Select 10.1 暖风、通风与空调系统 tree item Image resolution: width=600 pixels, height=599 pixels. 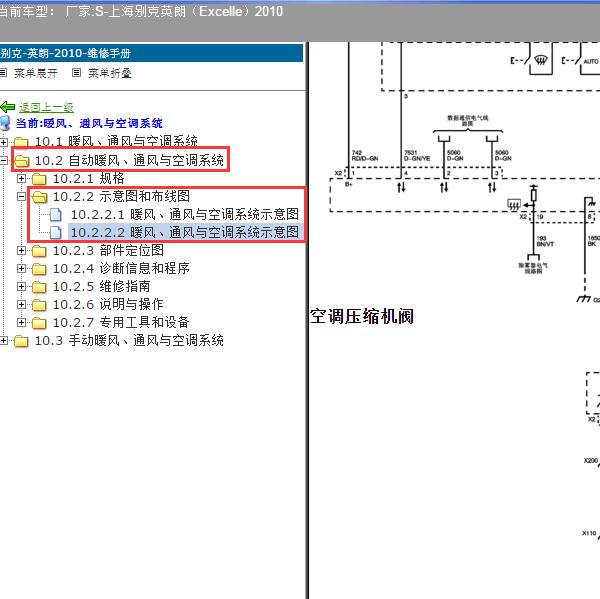point(116,142)
